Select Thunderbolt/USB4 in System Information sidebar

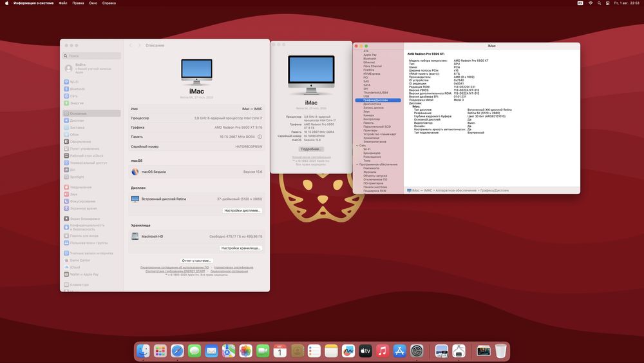tap(375, 92)
